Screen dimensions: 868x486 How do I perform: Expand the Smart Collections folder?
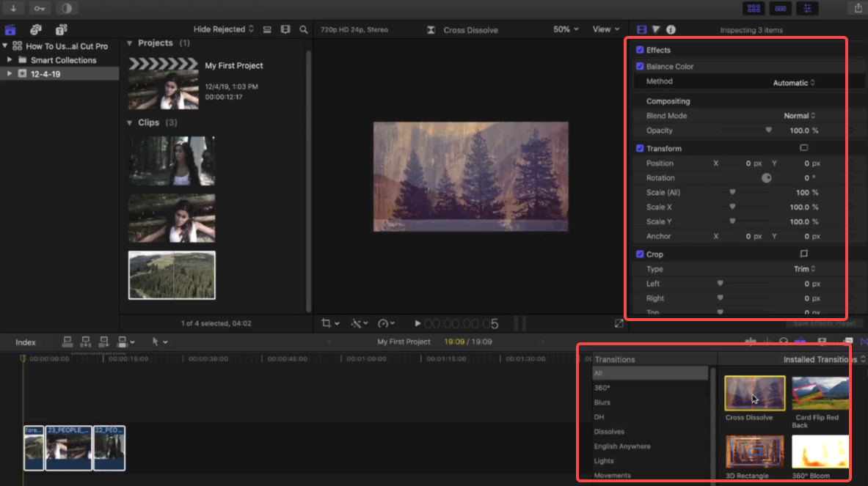coord(10,60)
